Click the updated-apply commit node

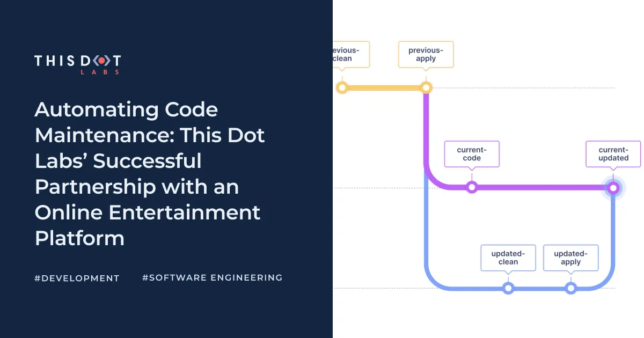pyautogui.click(x=570, y=288)
